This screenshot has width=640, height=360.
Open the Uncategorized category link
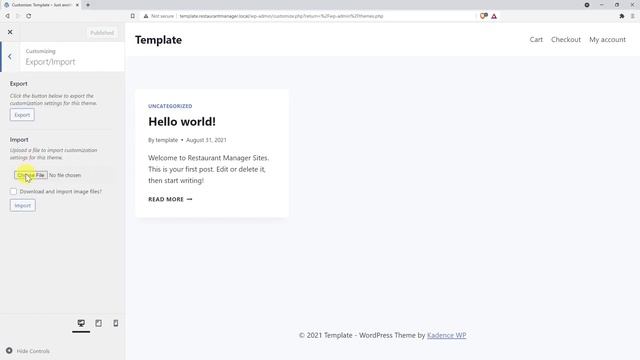170,106
